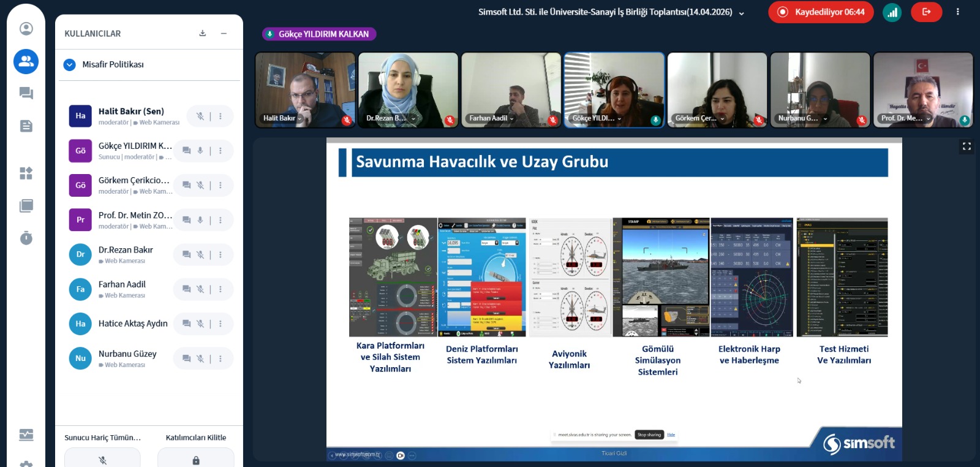Open the options menu for Dr.Rezan Bakır
Screen dimensions: 980x467
click(221, 254)
